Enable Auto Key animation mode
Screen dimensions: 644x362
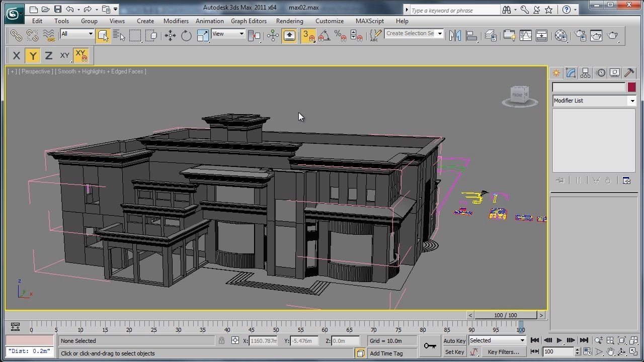click(x=454, y=341)
